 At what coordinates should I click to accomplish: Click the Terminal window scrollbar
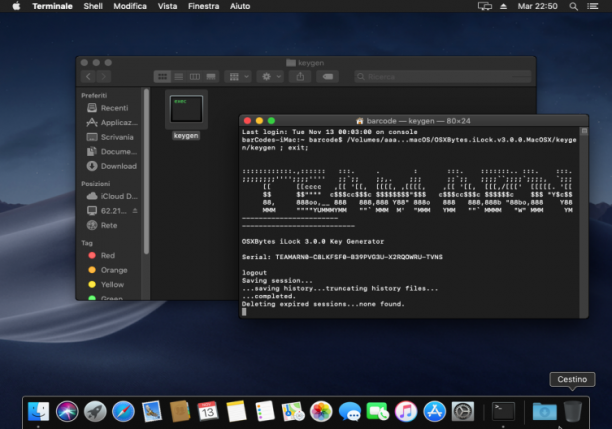[584, 222]
